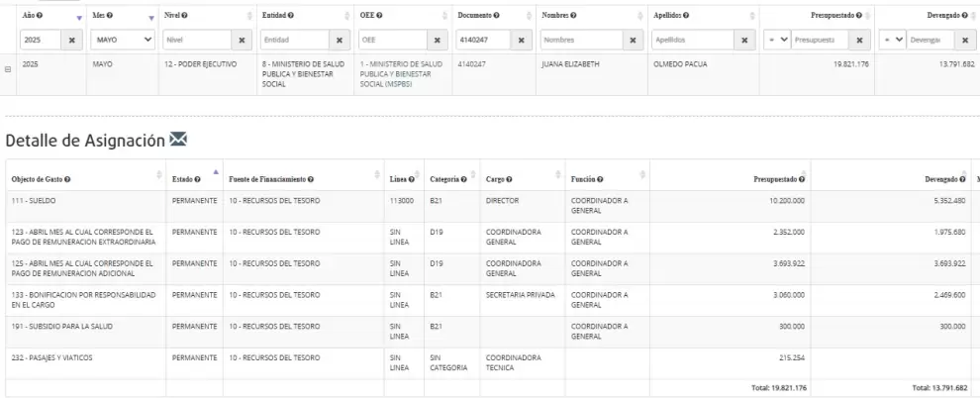Open the Devengado comparison operator dropdown

893,40
